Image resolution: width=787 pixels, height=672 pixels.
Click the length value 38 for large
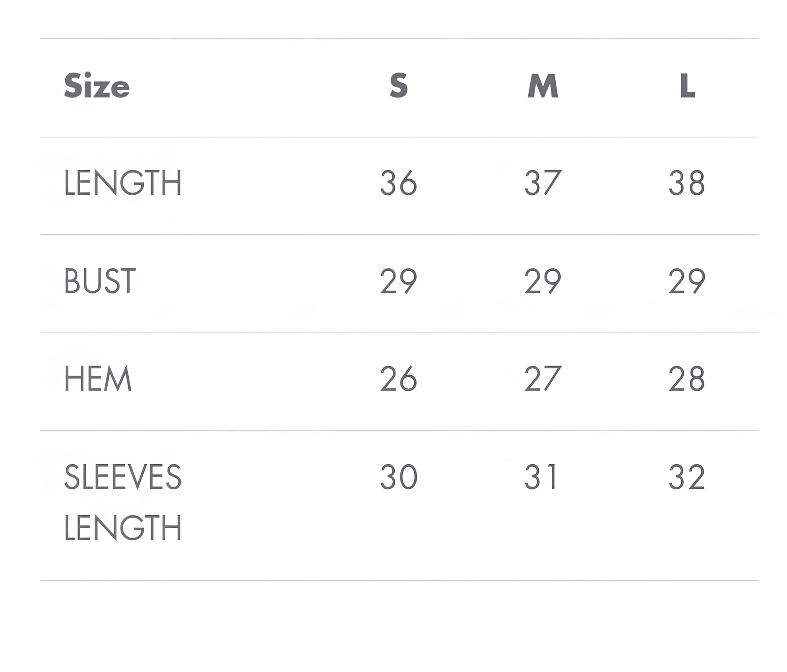[687, 183]
